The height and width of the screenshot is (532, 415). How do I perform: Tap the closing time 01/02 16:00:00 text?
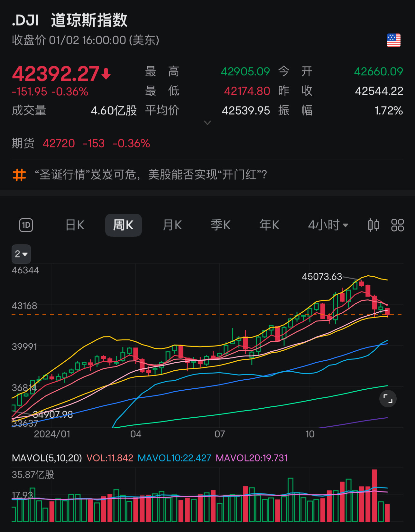[x=88, y=40]
